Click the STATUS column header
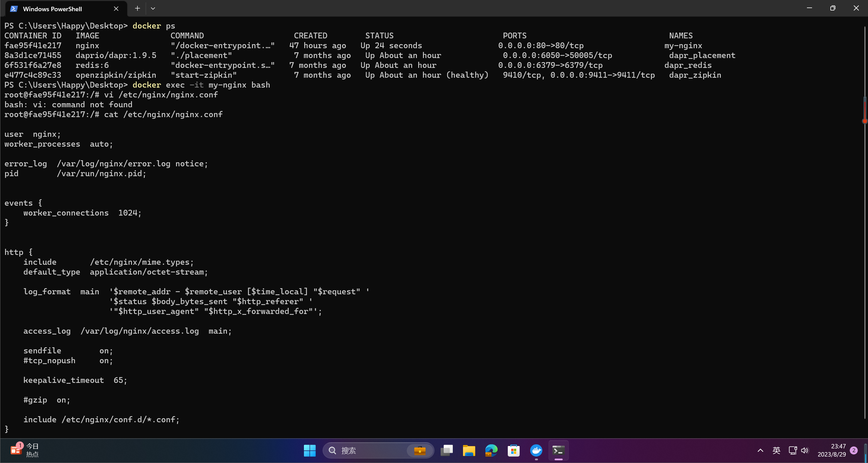 coord(379,36)
